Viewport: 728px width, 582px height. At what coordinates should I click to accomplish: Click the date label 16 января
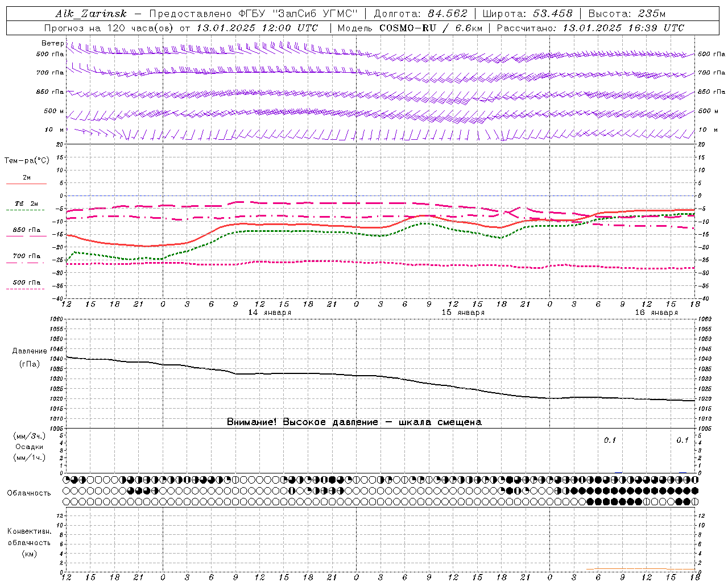click(656, 313)
